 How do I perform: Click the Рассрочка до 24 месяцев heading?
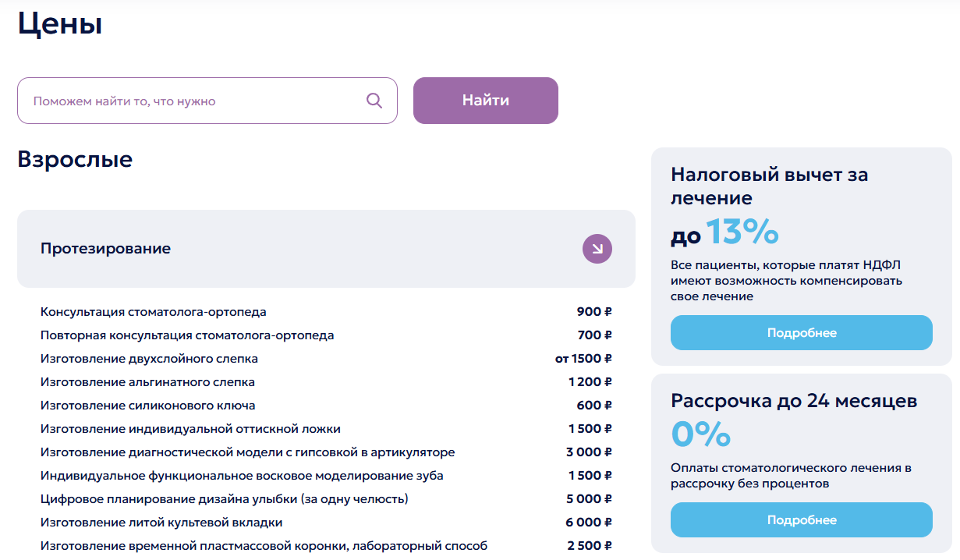[794, 401]
